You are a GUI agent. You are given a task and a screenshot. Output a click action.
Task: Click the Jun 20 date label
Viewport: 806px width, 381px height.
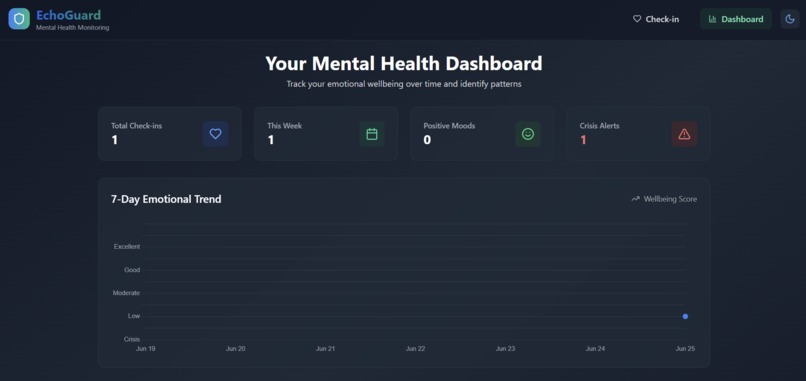(x=235, y=349)
